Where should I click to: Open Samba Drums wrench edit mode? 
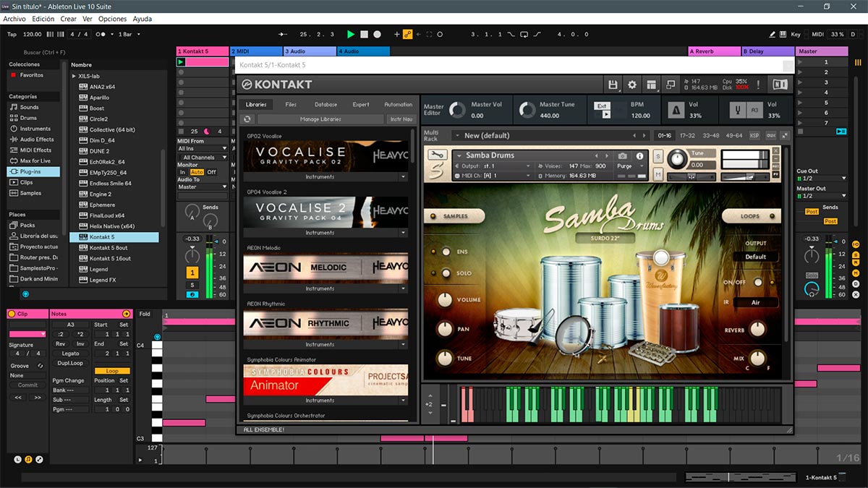(437, 155)
